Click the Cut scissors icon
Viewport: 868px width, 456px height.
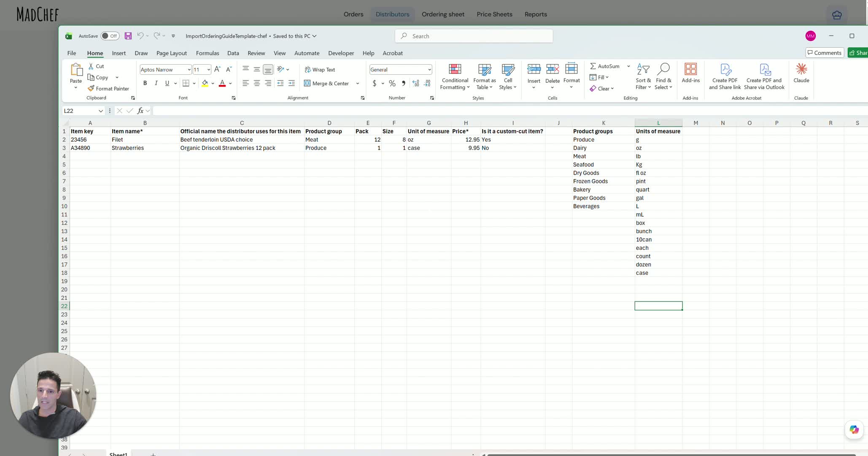91,66
